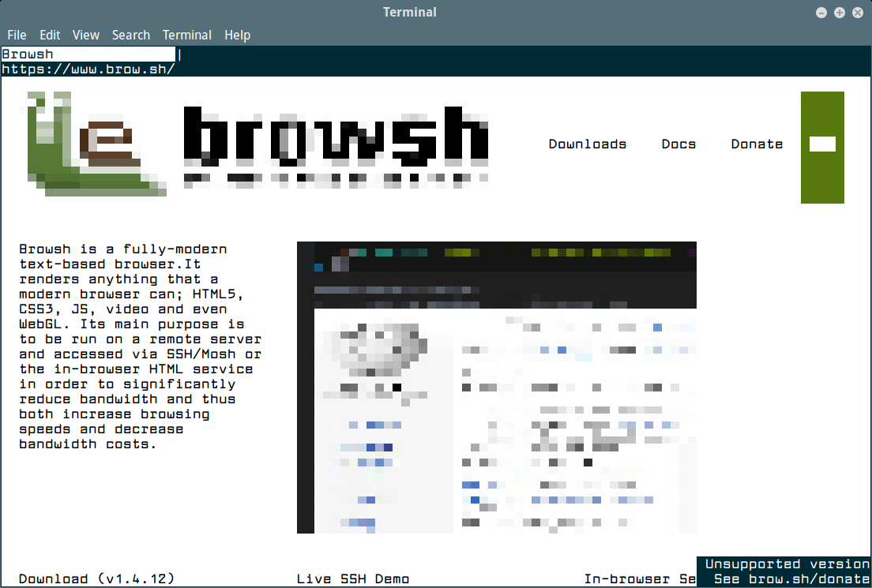Click the See brow.sh/donate notice text
Viewport: 872px width, 588px height.
tap(791, 579)
